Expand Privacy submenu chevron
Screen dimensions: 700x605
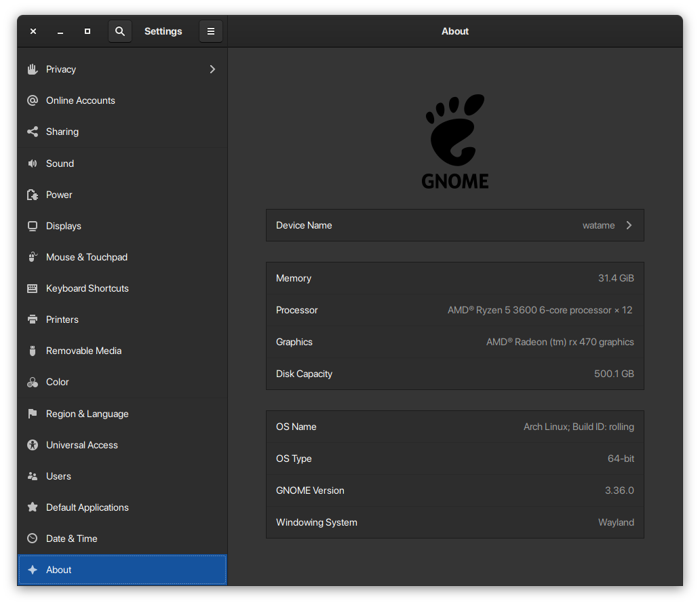(x=212, y=69)
